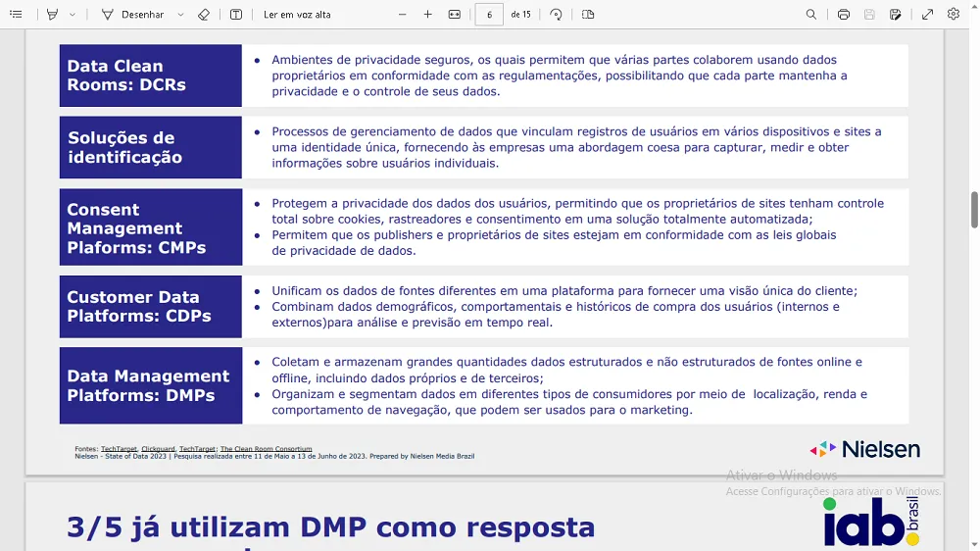Open PDF viewer settings gear
The image size is (980, 551).
tap(954, 14)
